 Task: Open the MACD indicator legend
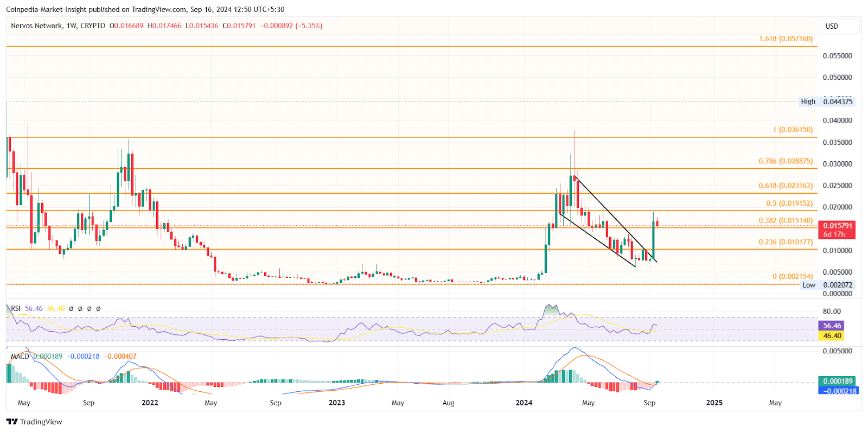pyautogui.click(x=20, y=356)
